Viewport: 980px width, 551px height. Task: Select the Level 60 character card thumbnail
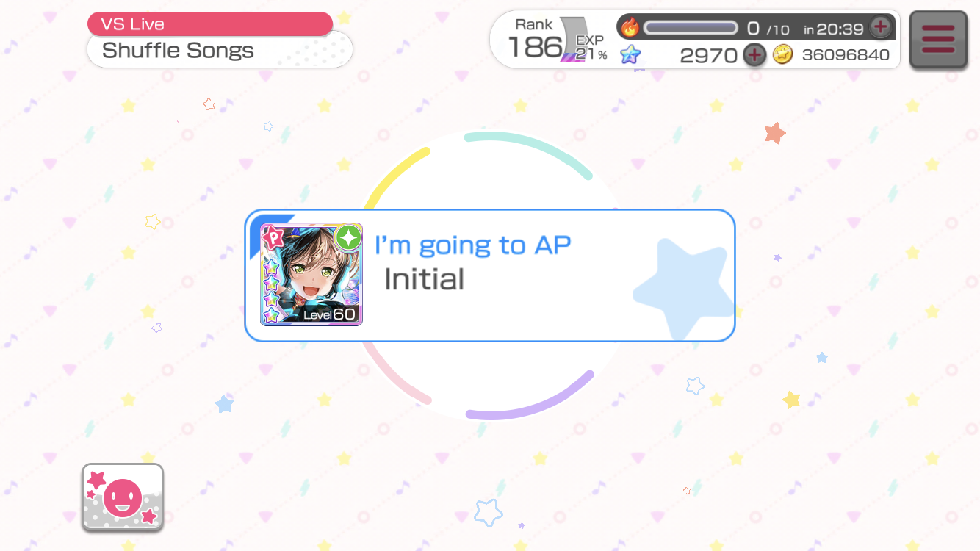pos(311,275)
